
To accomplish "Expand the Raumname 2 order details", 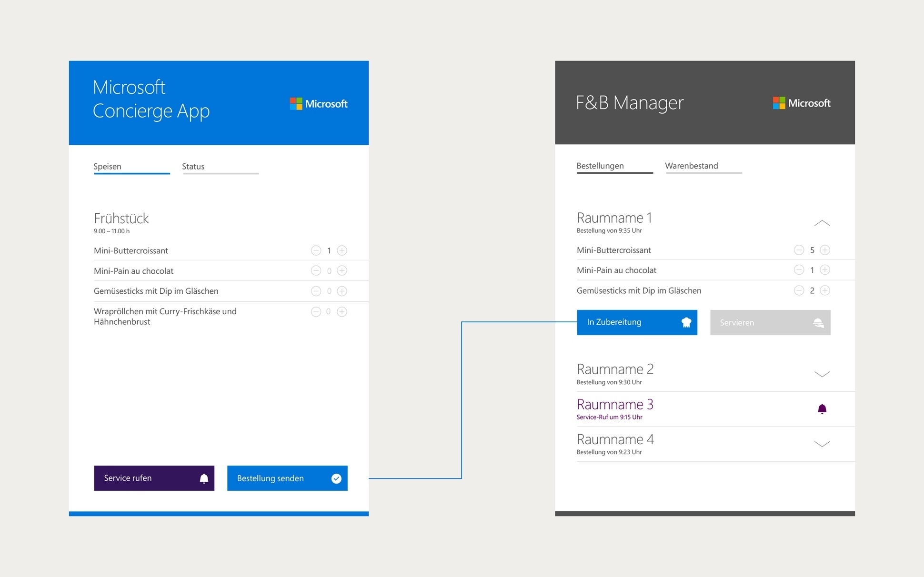I will 822,374.
